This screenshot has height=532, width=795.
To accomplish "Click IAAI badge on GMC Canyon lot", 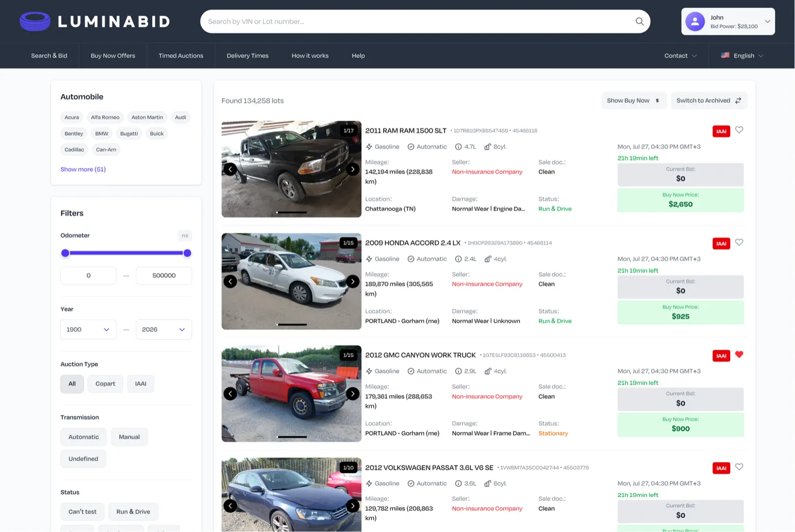I will pyautogui.click(x=721, y=356).
